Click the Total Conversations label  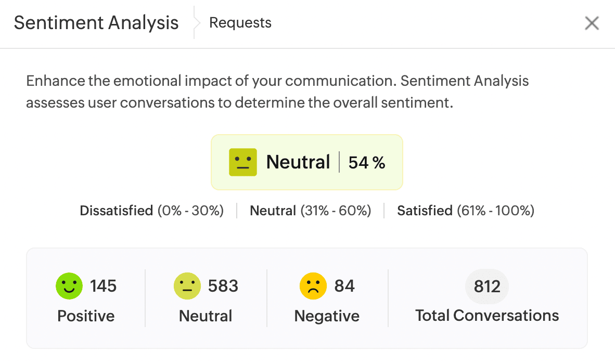pos(487,315)
